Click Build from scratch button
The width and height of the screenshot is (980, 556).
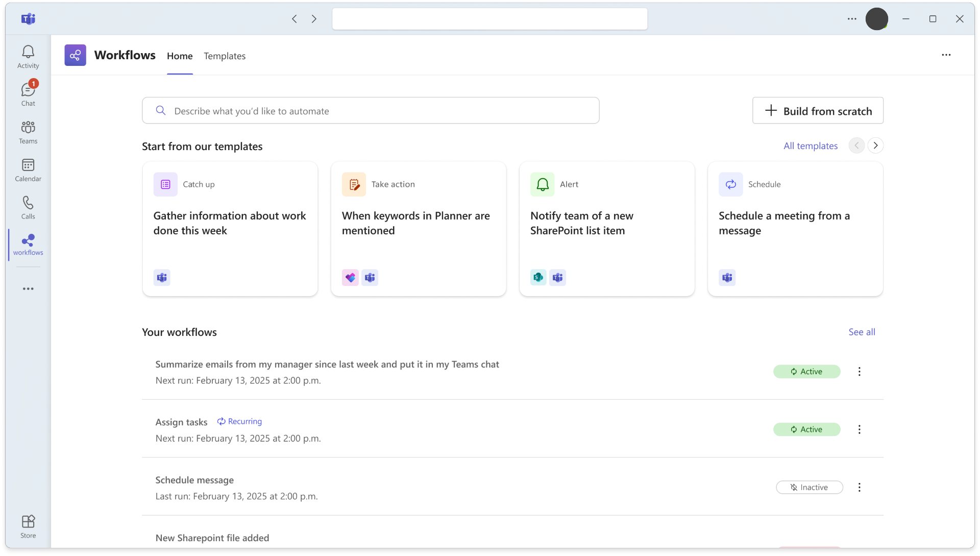tap(818, 111)
